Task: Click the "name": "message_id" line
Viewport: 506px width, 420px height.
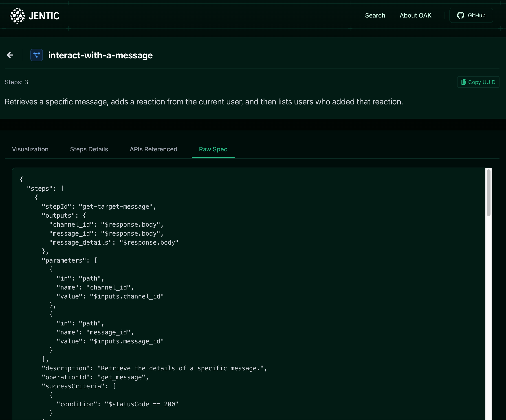Action: click(x=95, y=332)
